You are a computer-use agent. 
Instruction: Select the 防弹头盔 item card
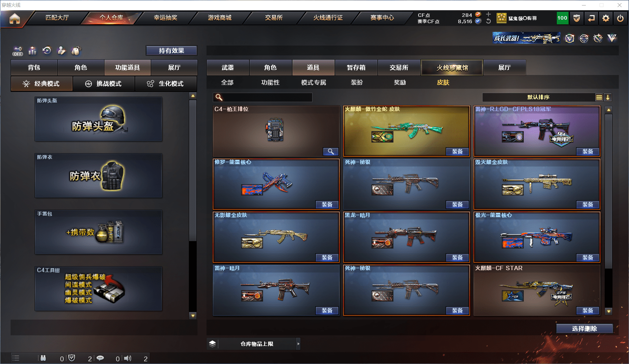point(98,119)
